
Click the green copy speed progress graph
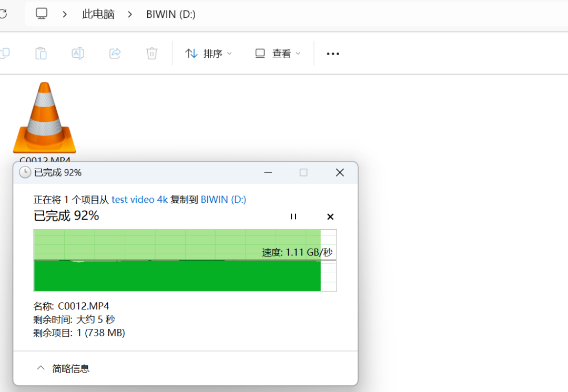185,260
